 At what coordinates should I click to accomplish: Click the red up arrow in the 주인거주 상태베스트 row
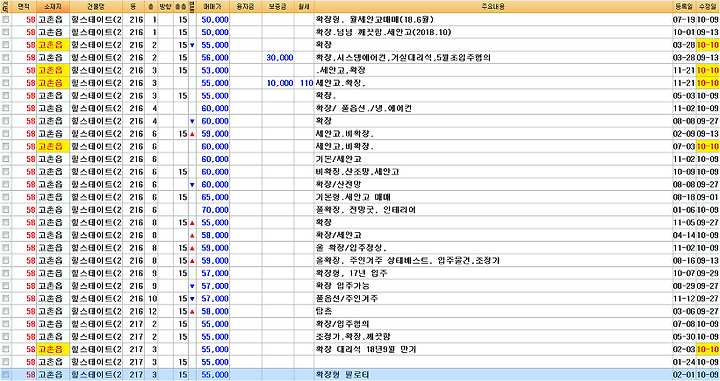click(x=192, y=261)
